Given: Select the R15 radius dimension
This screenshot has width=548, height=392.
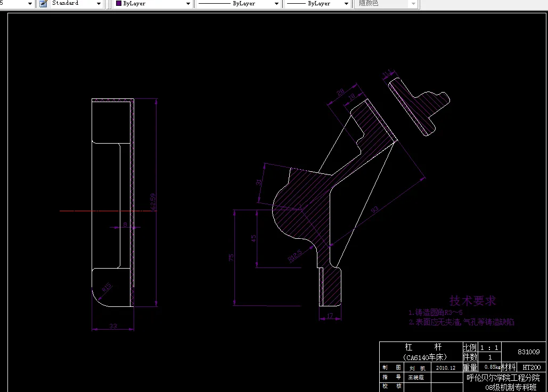Looking at the screenshot, I should [107, 287].
